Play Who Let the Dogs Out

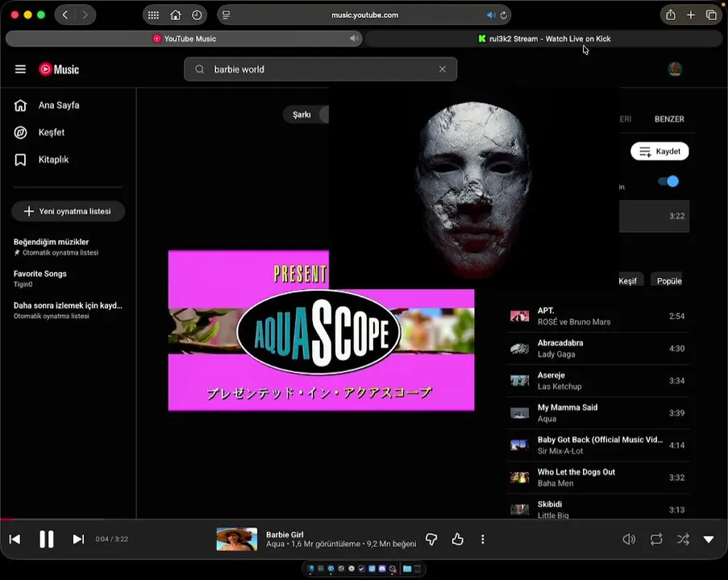click(597, 478)
